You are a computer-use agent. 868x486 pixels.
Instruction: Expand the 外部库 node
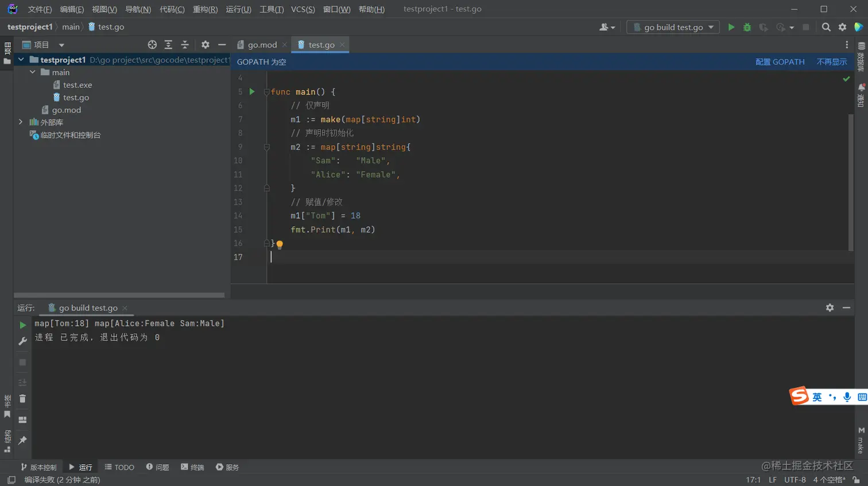tap(21, 122)
